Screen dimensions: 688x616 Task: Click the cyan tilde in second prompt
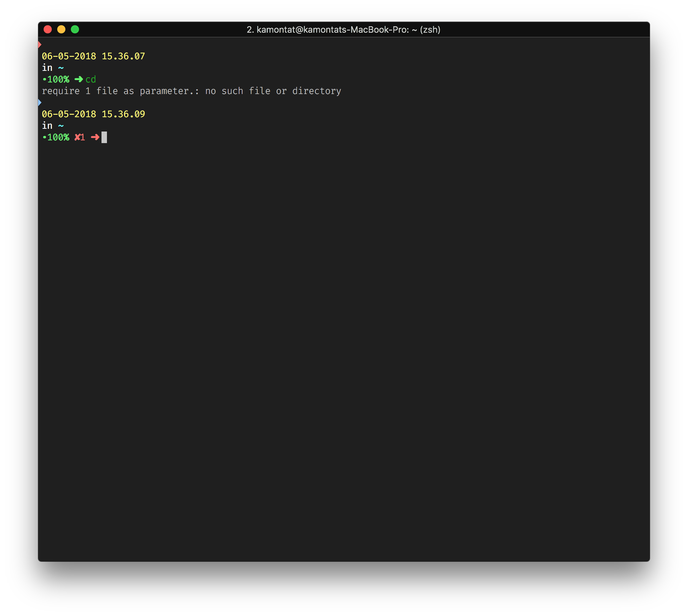[61, 126]
